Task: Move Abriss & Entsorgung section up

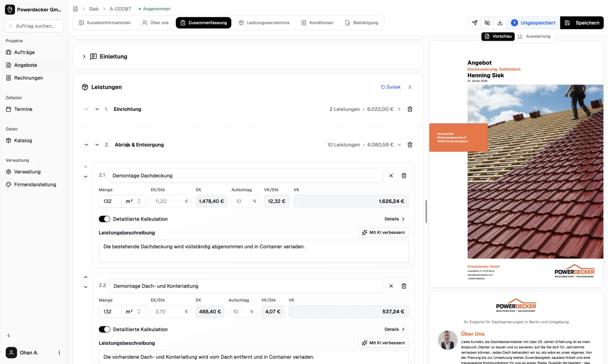Action: 86,145
